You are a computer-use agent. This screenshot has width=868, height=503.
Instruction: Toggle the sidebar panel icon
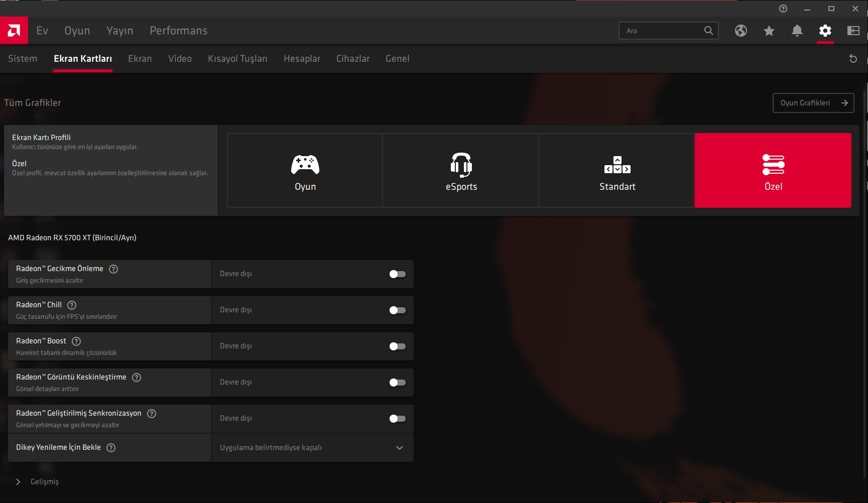853,31
